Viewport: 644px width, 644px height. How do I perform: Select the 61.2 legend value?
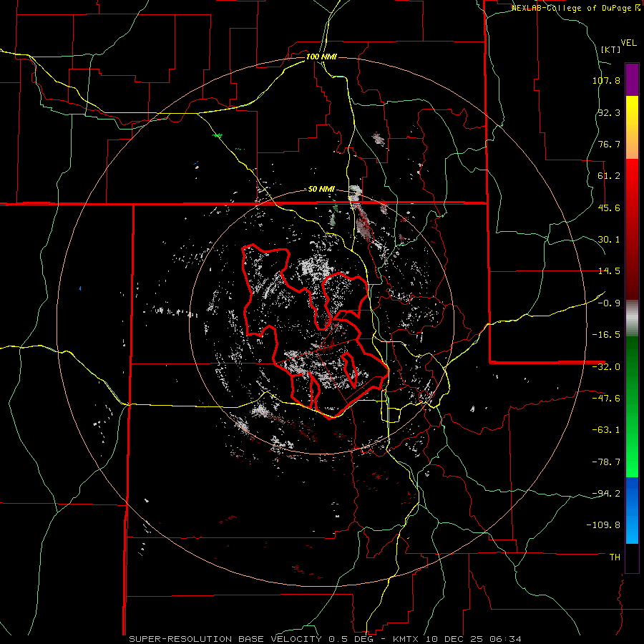point(609,176)
